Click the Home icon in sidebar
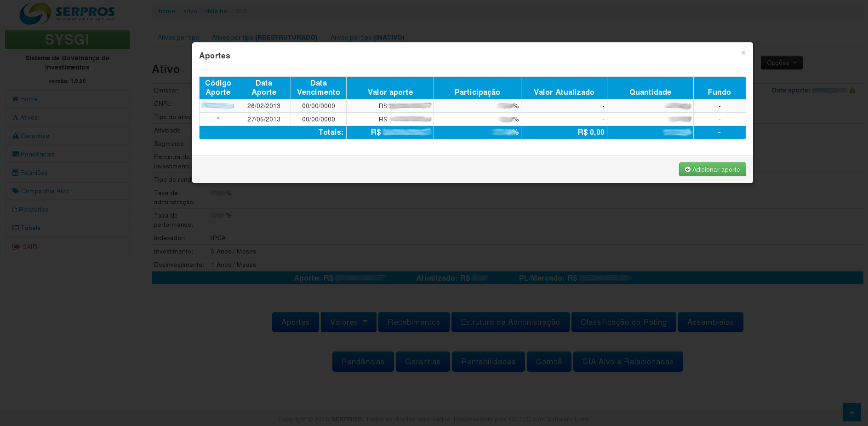Screen dimensions: 868x426 (x=15, y=99)
